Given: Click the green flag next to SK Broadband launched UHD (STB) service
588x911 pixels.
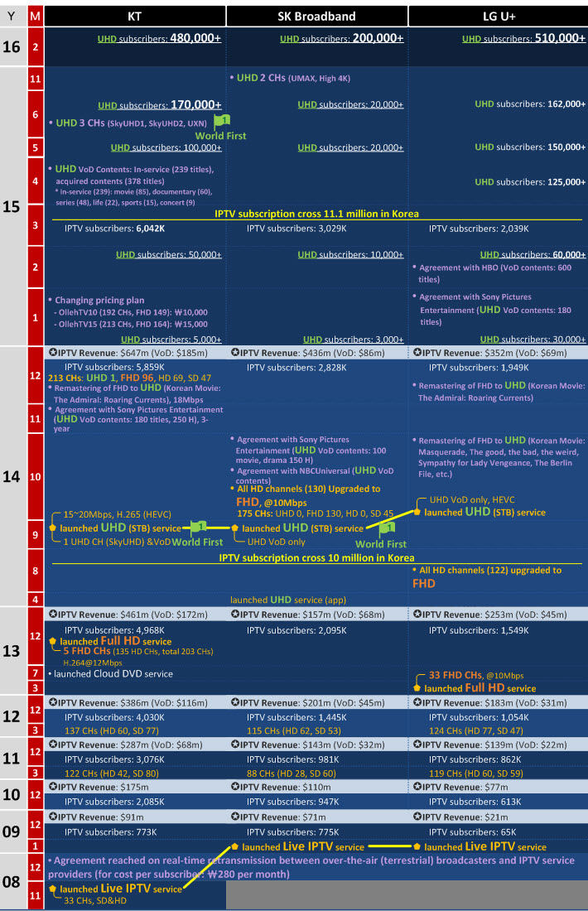Looking at the screenshot, I should pyautogui.click(x=388, y=528).
